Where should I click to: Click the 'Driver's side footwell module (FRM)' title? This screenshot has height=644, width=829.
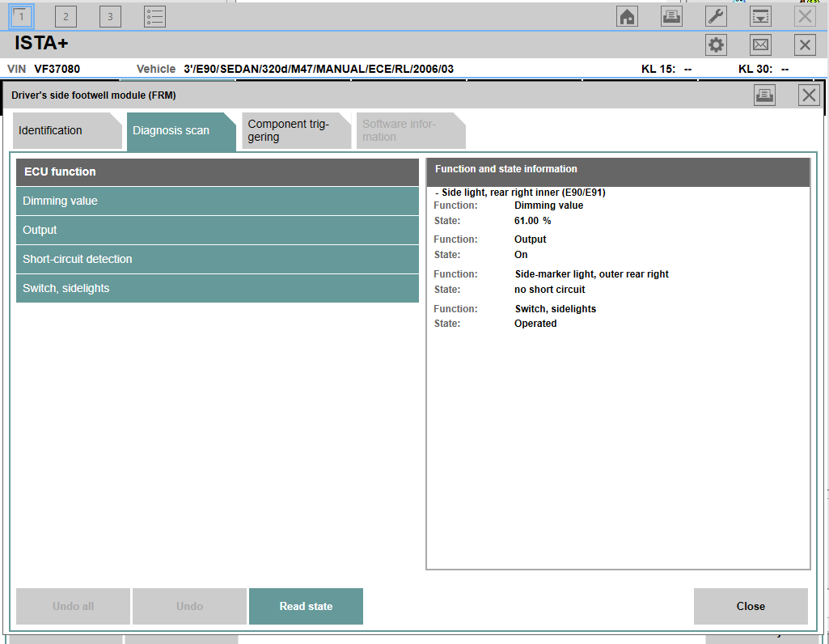pyautogui.click(x=94, y=95)
